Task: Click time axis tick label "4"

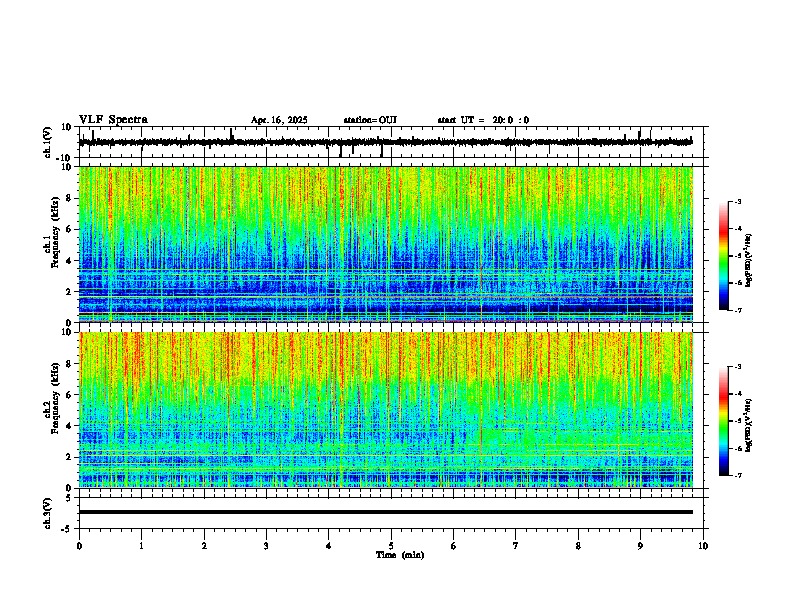Action: coord(329,546)
